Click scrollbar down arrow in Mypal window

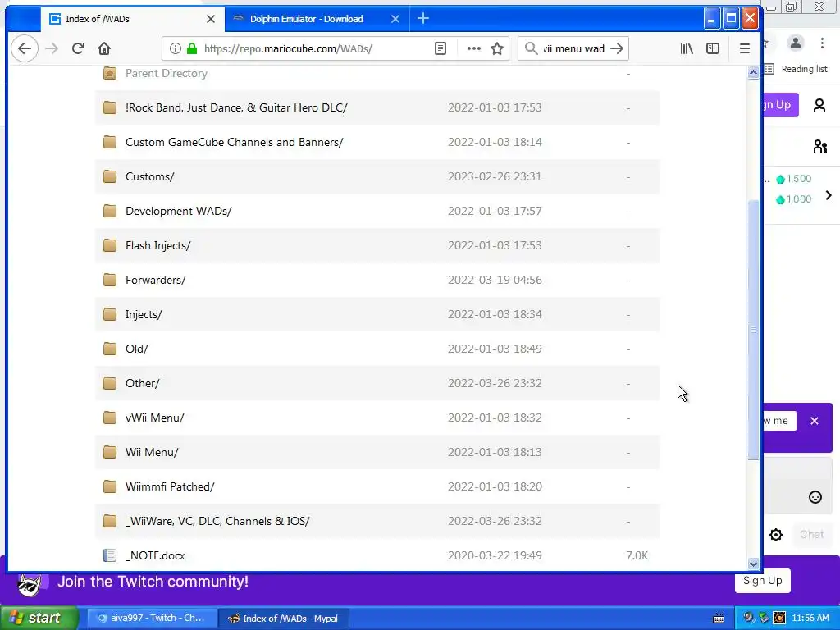[753, 564]
